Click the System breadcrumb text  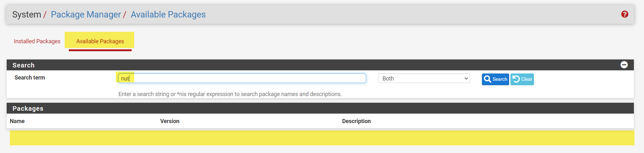click(27, 15)
